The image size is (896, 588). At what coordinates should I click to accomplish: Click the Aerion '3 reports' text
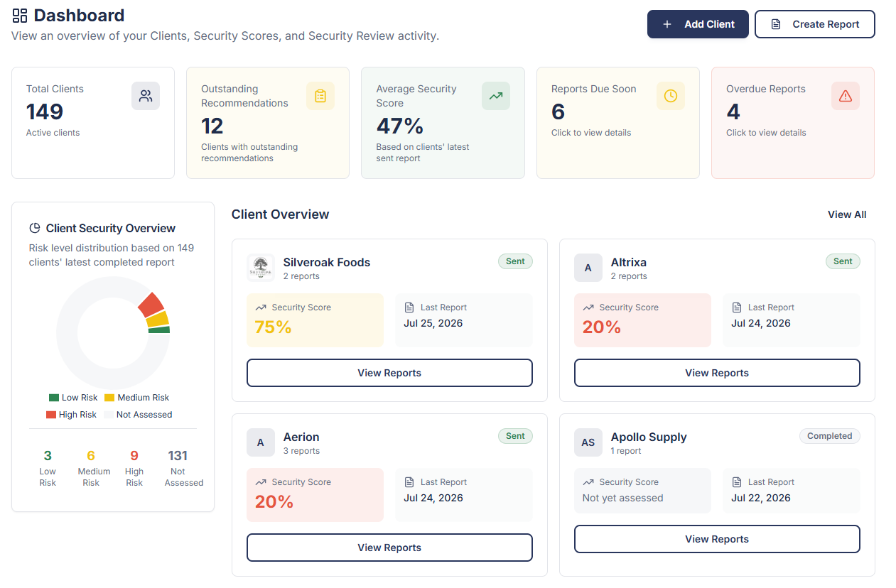(301, 451)
